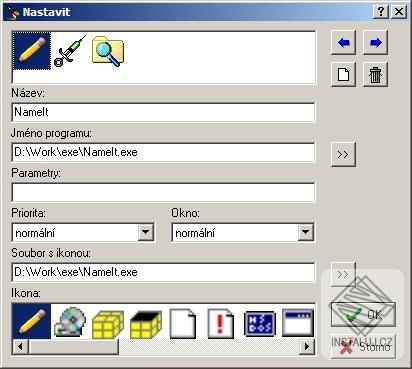
Task: Choose the blank document icon in the Ikona list
Action: pyautogui.click(x=183, y=323)
